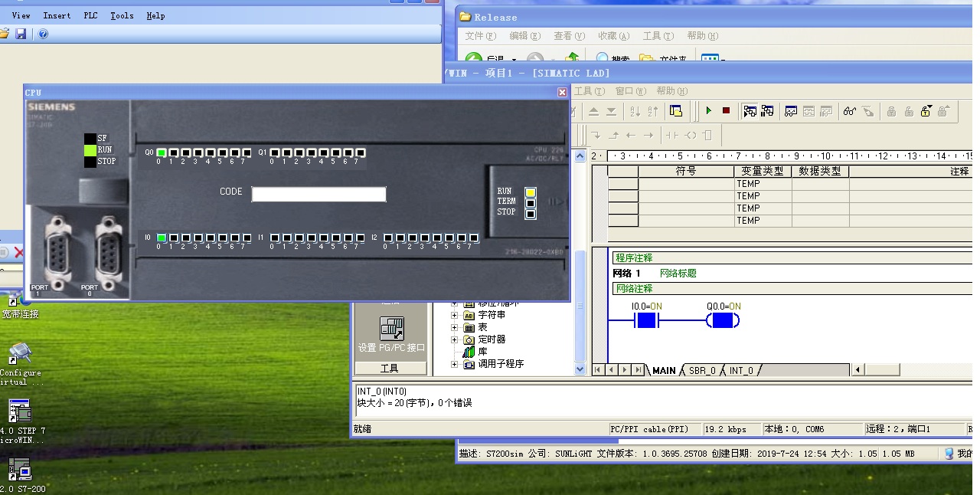Click the help icon in simulator toolbar
Image resolution: width=980 pixels, height=495 pixels.
tap(43, 34)
